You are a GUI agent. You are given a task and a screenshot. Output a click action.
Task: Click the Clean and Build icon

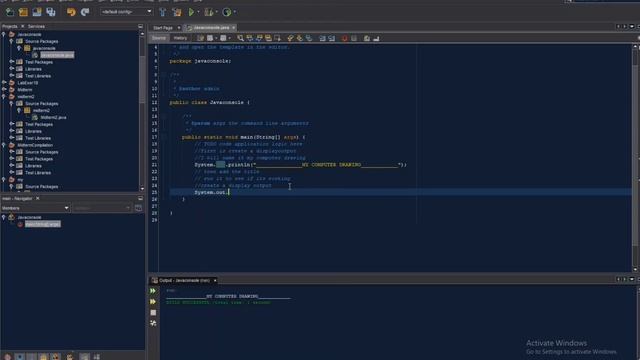click(x=177, y=12)
